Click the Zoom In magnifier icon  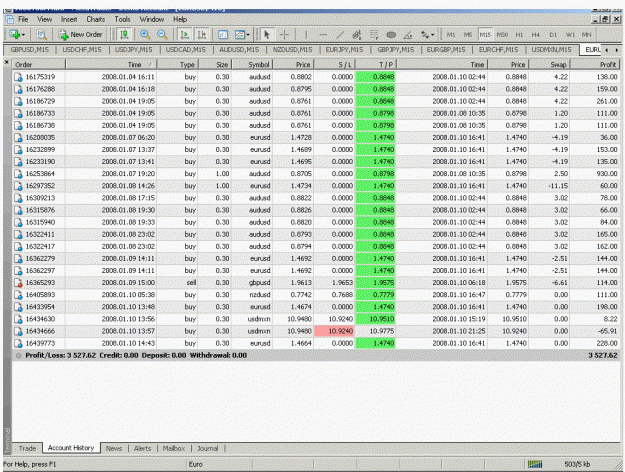click(145, 35)
